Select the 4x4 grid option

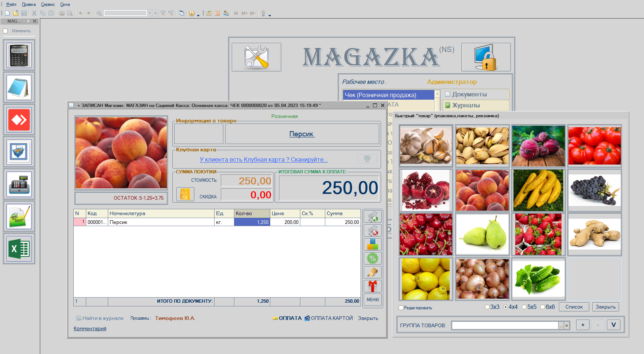click(x=505, y=307)
